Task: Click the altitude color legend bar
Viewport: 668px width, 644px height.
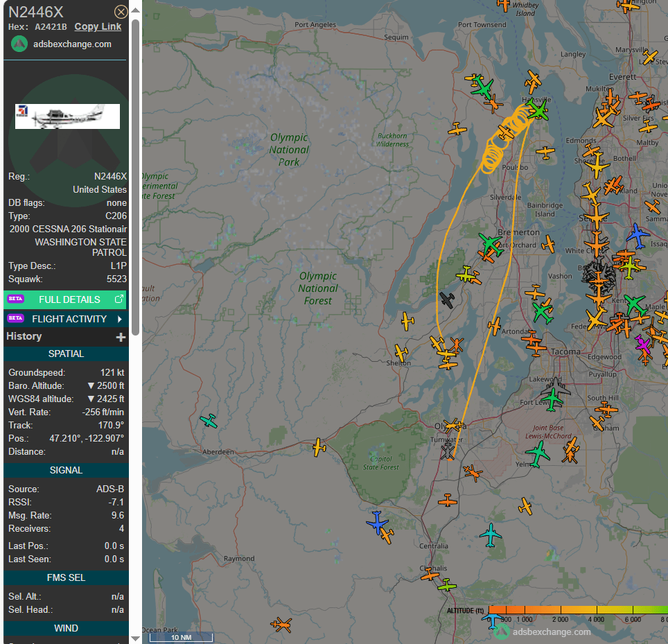Action: pos(577,610)
